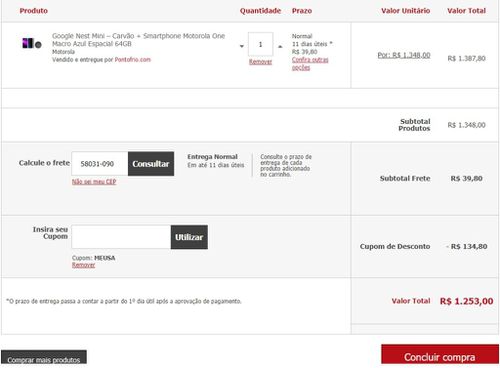Click the Utilizar coupon button
The width and height of the screenshot is (500, 368).
click(189, 237)
